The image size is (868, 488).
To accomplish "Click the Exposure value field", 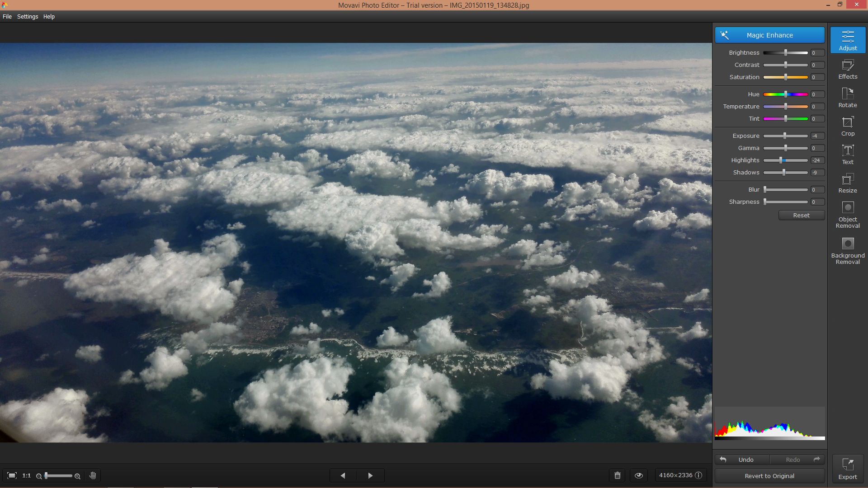I will click(817, 136).
